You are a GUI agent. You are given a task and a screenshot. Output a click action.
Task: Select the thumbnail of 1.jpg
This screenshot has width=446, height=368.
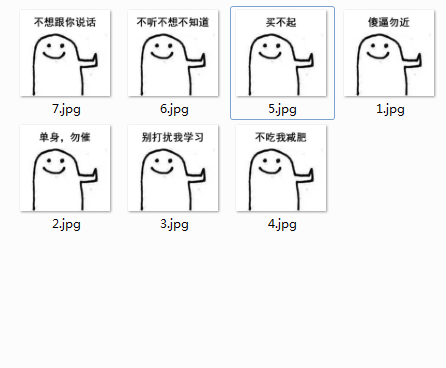click(x=389, y=53)
